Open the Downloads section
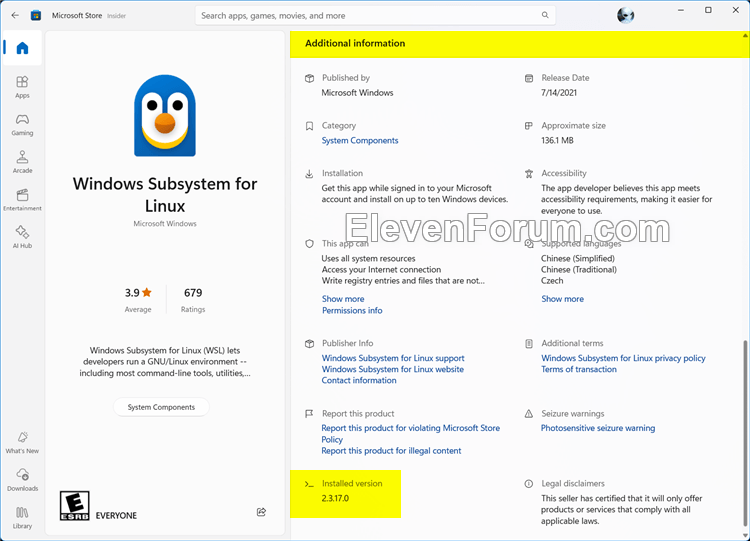 click(x=22, y=480)
